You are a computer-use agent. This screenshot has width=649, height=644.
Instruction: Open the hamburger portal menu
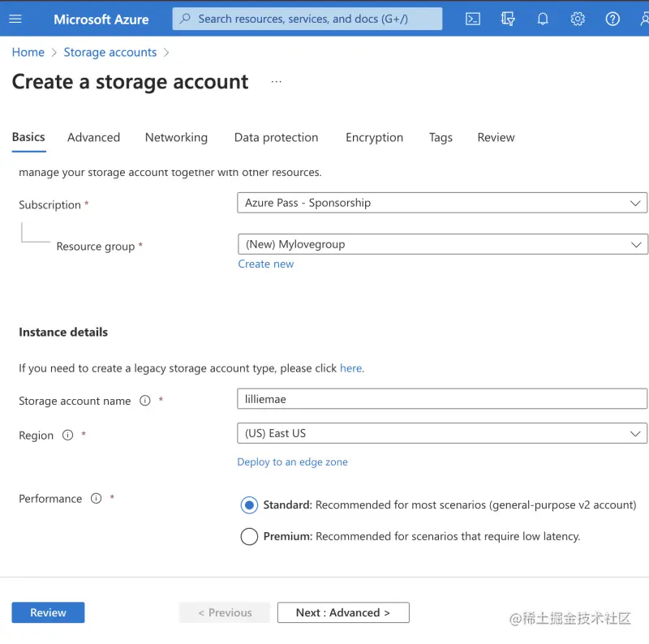[15, 19]
